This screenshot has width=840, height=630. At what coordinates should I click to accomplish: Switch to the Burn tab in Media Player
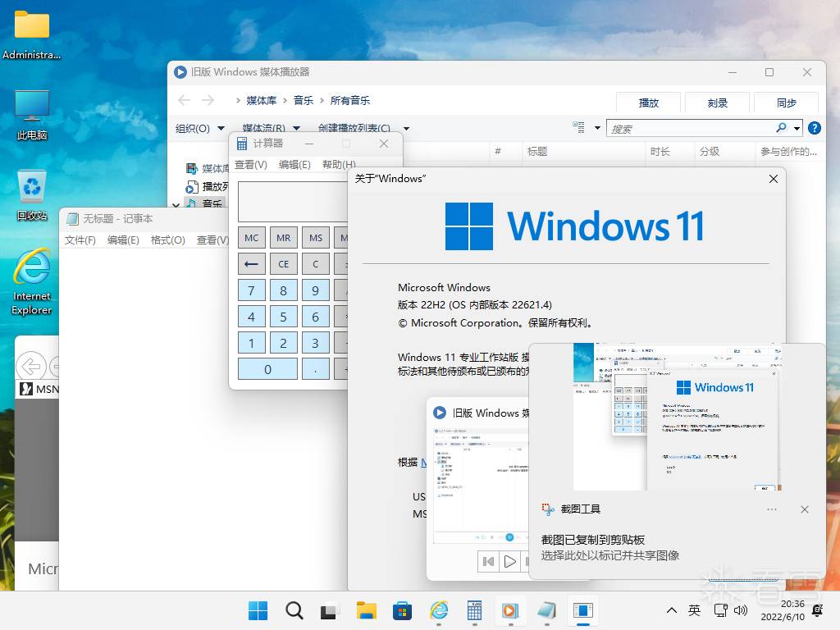[717, 103]
